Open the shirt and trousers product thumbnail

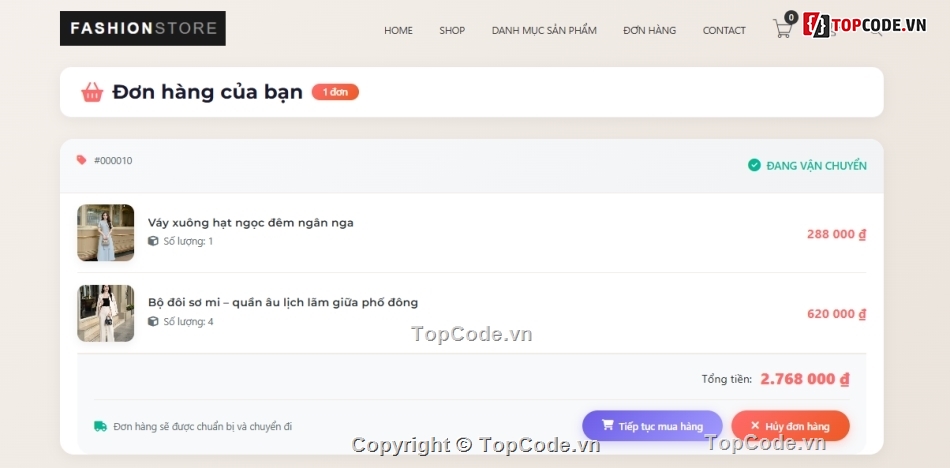click(x=105, y=313)
